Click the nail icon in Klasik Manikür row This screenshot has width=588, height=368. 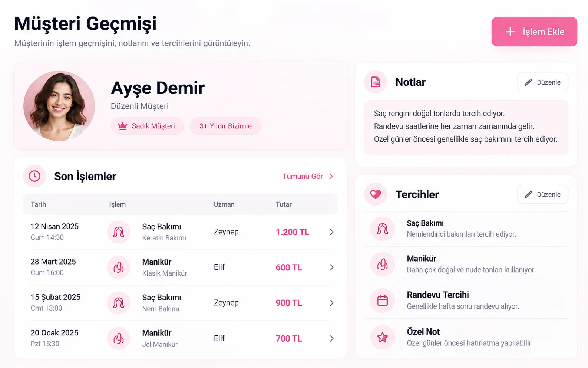click(119, 267)
